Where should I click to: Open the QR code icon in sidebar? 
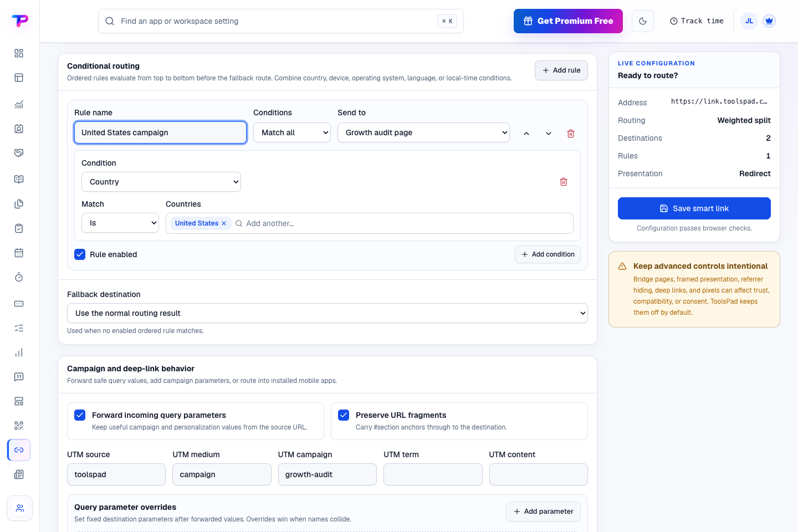19,426
